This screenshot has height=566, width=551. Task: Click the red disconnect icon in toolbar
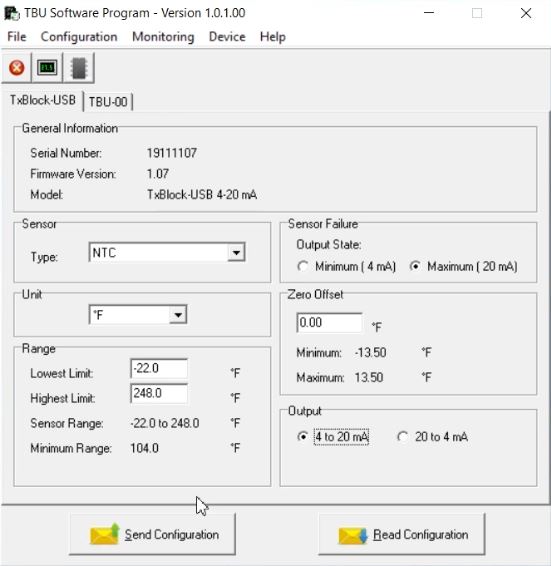point(17,68)
